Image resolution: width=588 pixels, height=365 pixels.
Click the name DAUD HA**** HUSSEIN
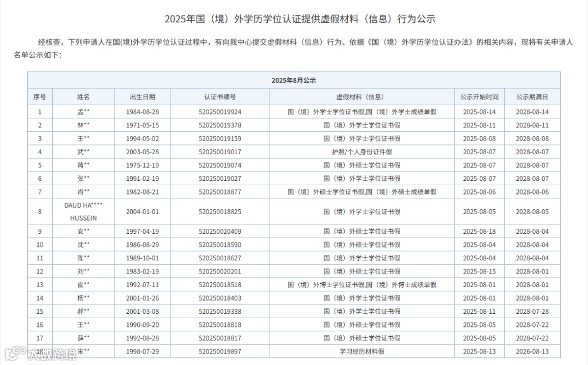(x=83, y=211)
